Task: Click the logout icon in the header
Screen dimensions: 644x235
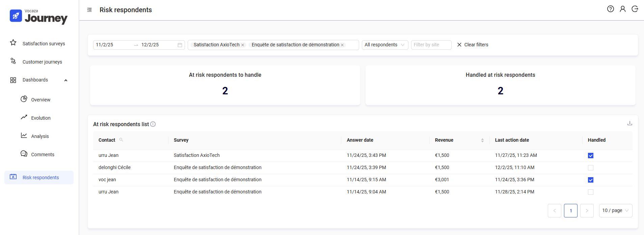Action: click(635, 9)
